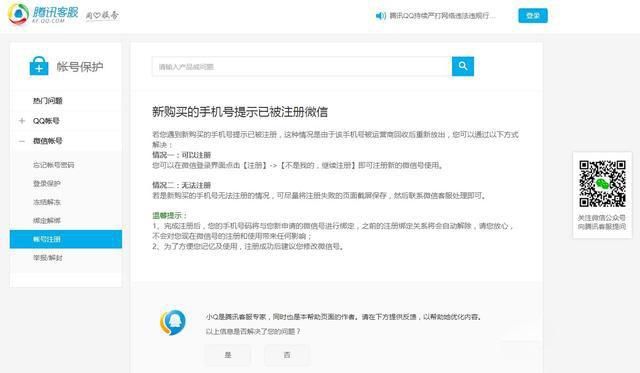
Task: Click the speaker announcement icon
Action: coord(380,16)
